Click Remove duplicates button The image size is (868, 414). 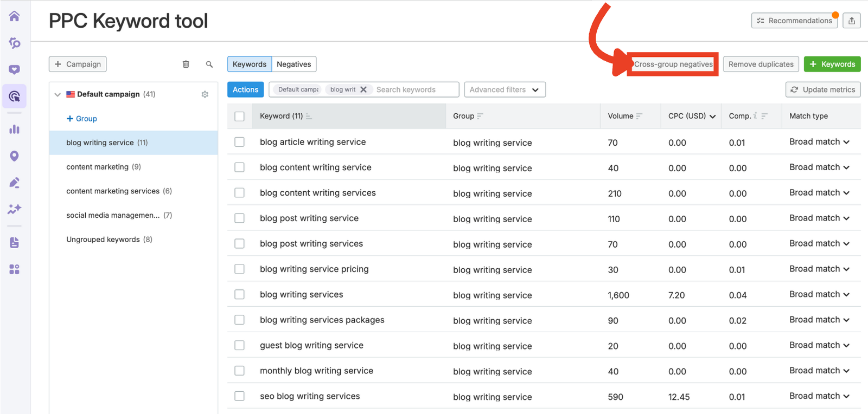click(761, 64)
